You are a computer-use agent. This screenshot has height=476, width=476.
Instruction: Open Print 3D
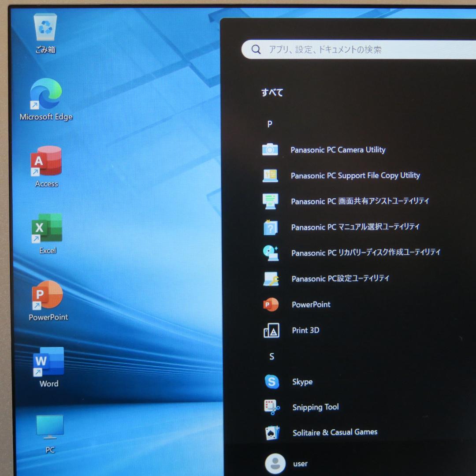point(305,330)
